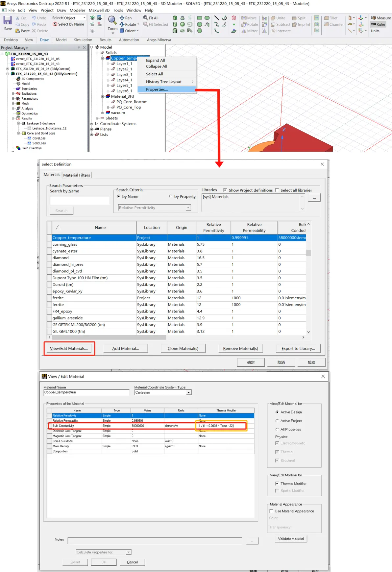Choose Properties... in context menu
Image resolution: width=392 pixels, height=572 pixels.
click(x=166, y=89)
